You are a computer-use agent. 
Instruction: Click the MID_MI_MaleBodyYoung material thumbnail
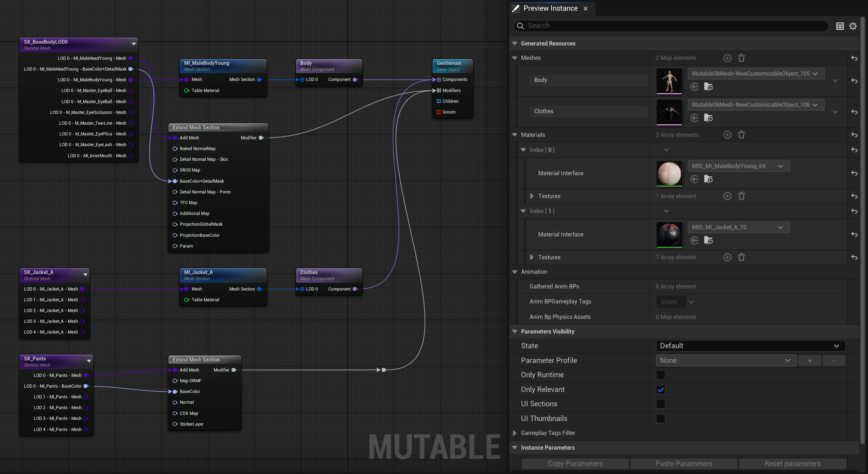[x=669, y=173]
